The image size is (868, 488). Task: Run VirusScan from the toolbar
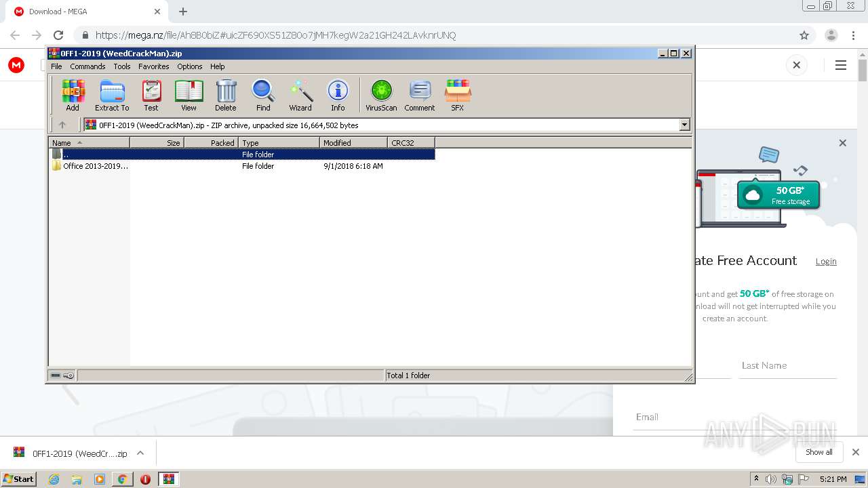coord(381,95)
